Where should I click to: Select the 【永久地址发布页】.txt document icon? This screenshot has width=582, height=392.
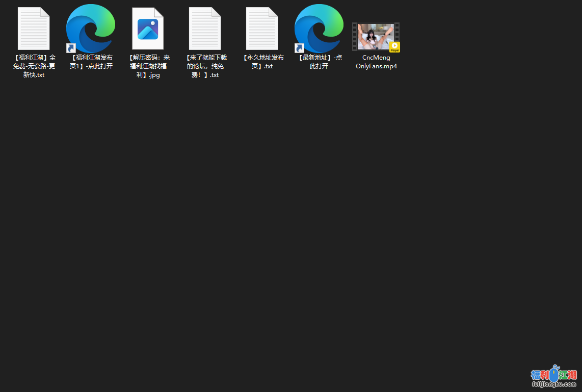click(262, 29)
